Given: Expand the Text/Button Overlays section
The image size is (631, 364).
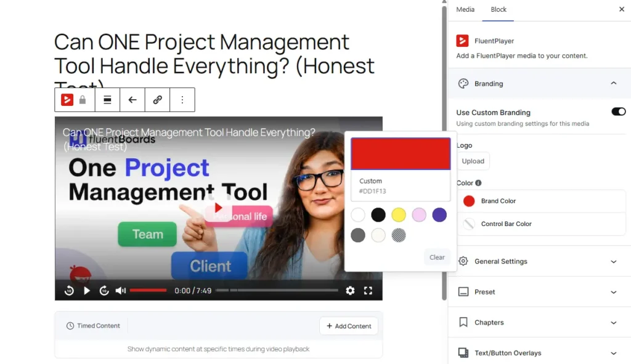Looking at the screenshot, I should [613, 353].
